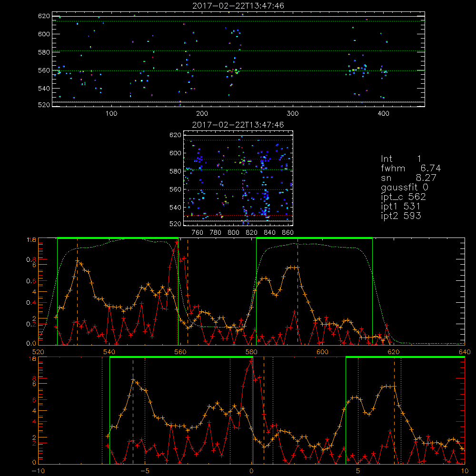The width and height of the screenshot is (476, 476).
Task: Click y-axis label 580 on top image plot
Action: coord(44,52)
